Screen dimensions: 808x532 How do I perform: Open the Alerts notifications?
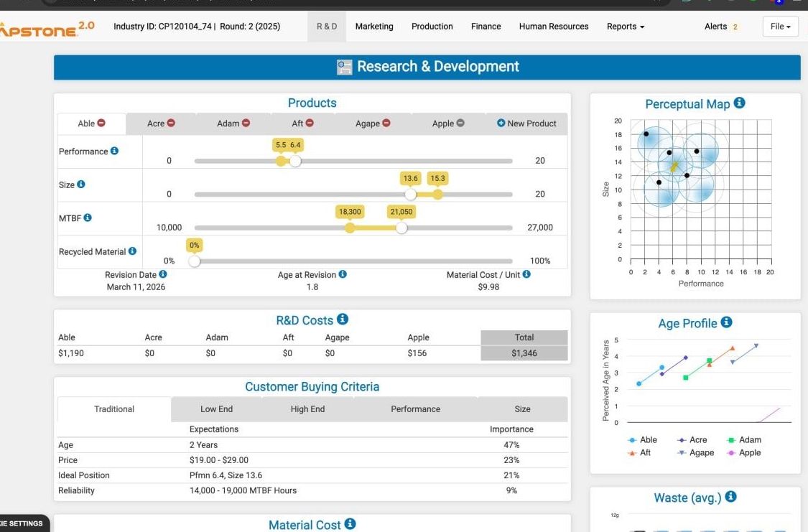720,27
